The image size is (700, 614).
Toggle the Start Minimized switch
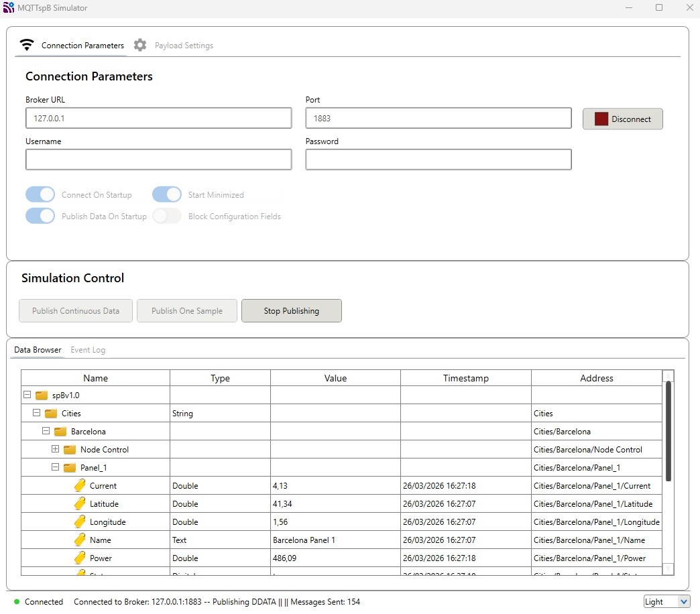click(167, 195)
